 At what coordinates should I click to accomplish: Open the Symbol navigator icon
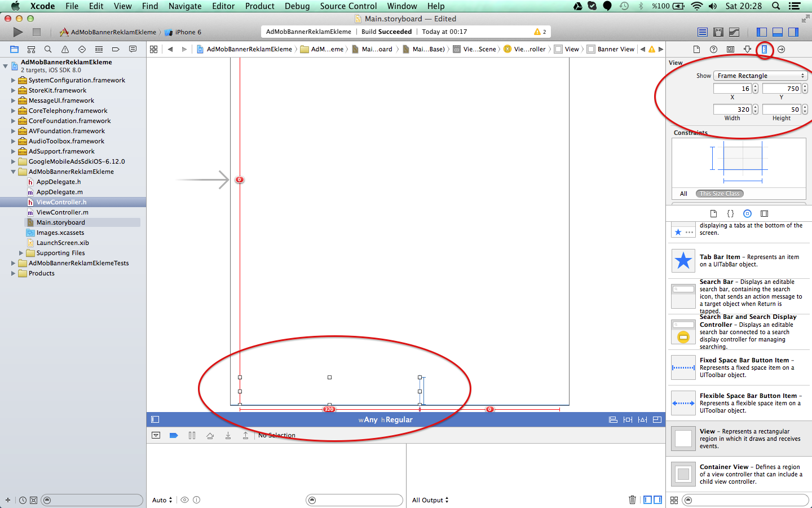pos(31,49)
